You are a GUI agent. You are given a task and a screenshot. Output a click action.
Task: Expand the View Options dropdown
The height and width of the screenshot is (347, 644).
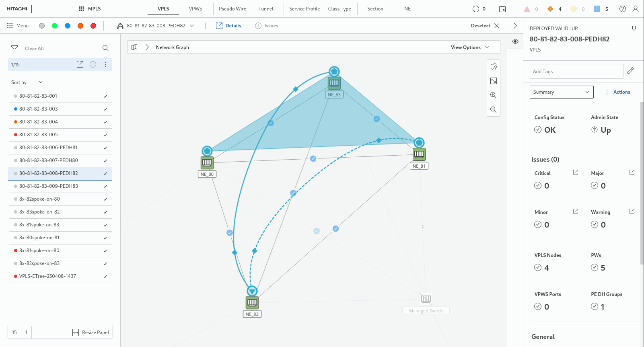click(470, 47)
